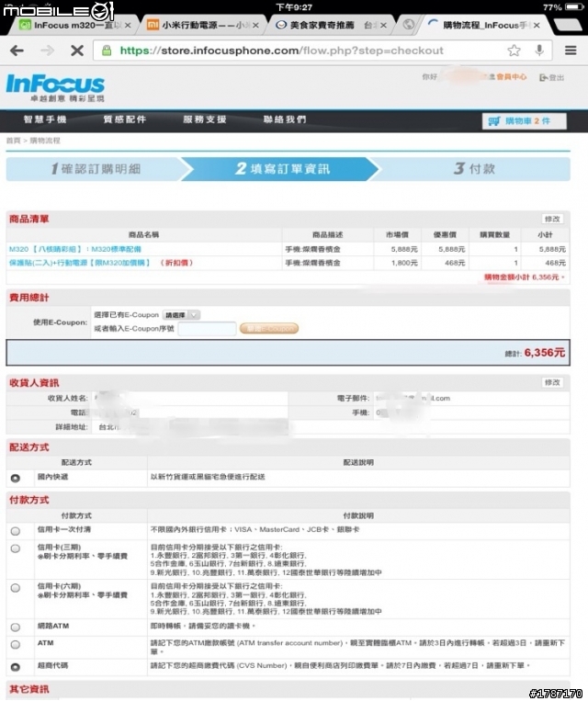Image resolution: width=588 pixels, height=701 pixels.
Task: Open the new tab button
Action: click(567, 26)
